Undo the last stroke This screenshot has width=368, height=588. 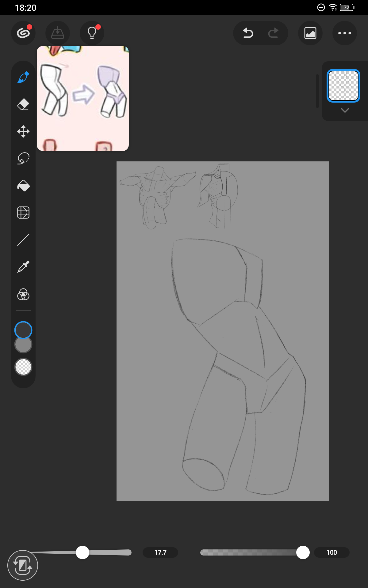click(248, 33)
